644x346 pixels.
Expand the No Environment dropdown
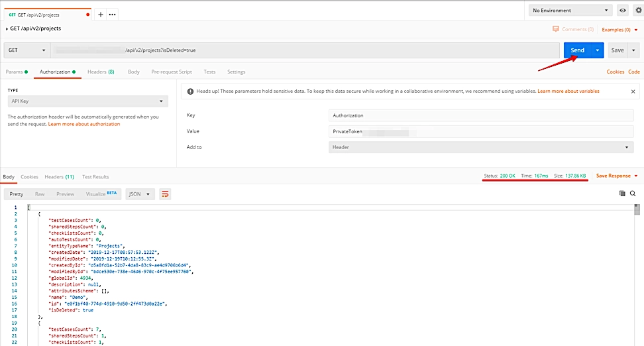[570, 11]
